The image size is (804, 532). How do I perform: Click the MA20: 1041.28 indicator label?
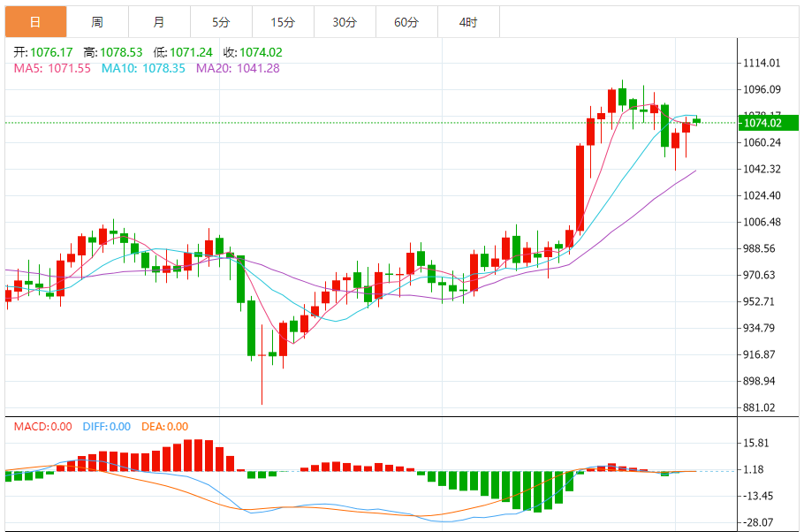238,68
